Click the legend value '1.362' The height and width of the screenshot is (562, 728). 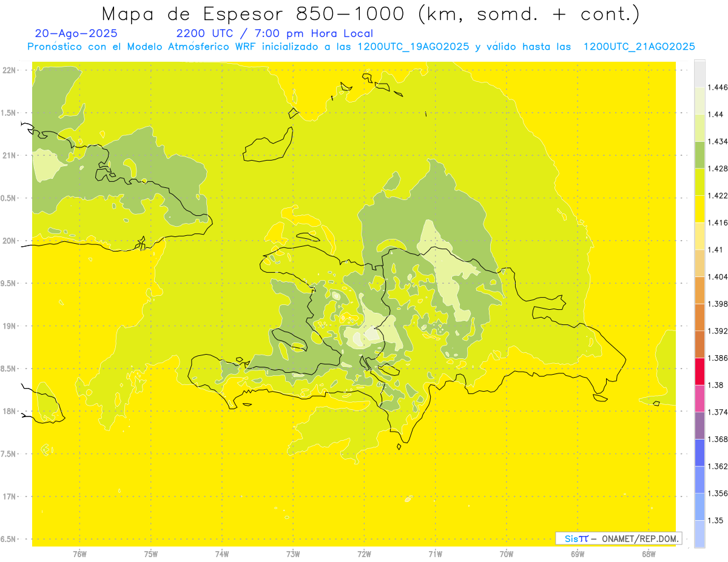716,466
